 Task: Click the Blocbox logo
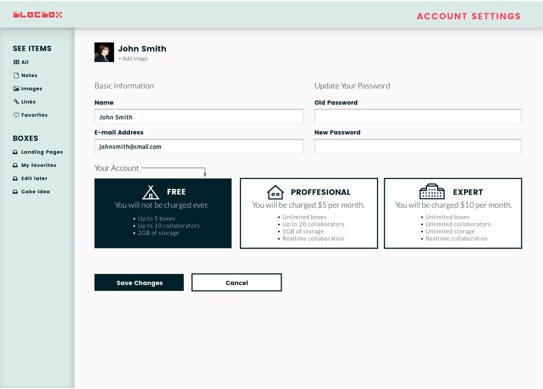[x=37, y=15]
